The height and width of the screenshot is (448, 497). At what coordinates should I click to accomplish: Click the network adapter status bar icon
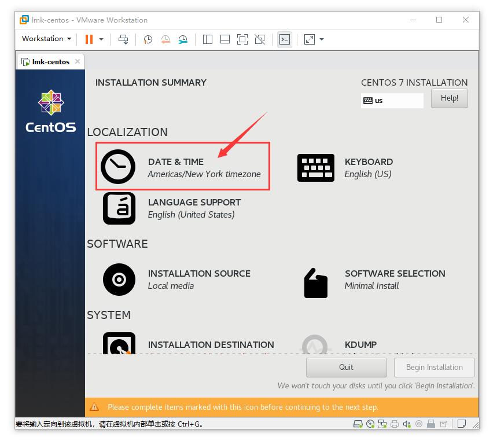pyautogui.click(x=382, y=424)
